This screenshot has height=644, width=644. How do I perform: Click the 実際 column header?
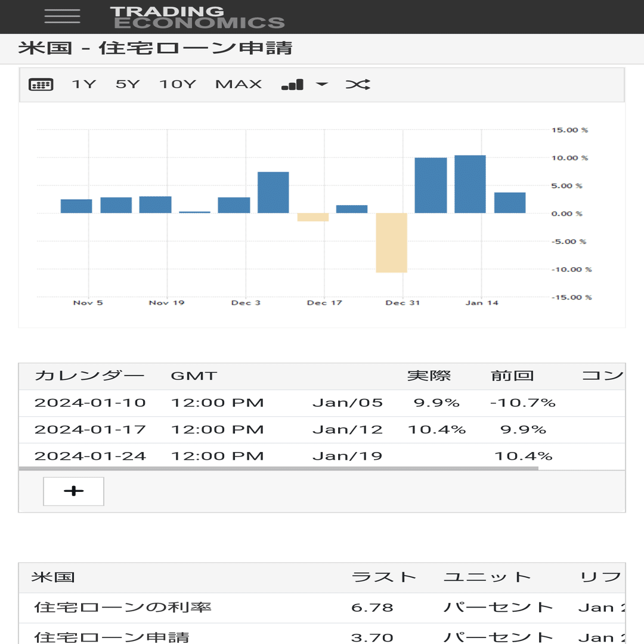click(x=429, y=376)
